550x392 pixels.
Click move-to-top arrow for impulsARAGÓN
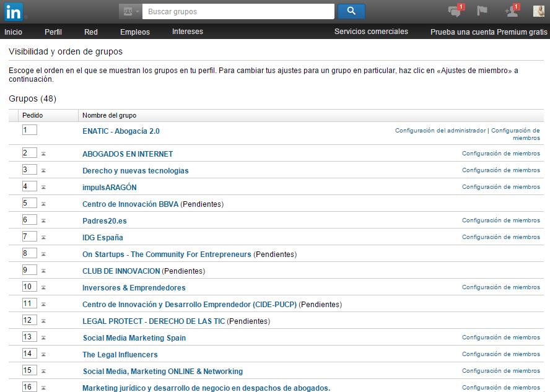pyautogui.click(x=44, y=187)
